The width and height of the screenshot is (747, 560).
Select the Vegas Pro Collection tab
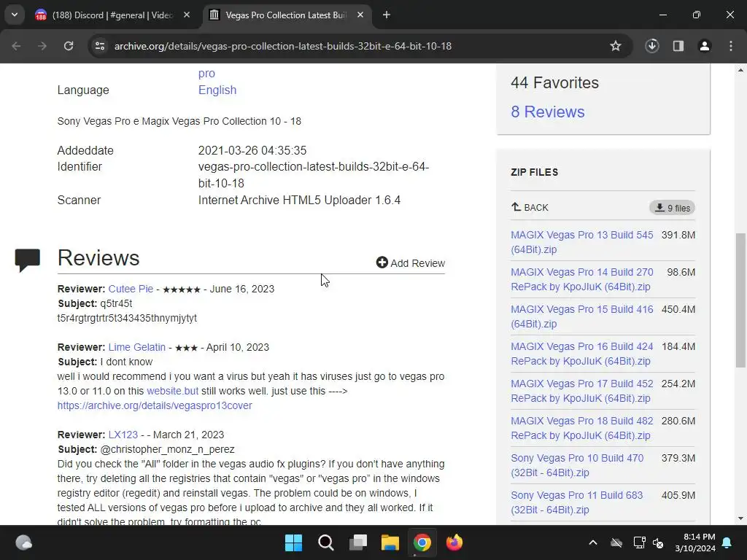tap(287, 15)
